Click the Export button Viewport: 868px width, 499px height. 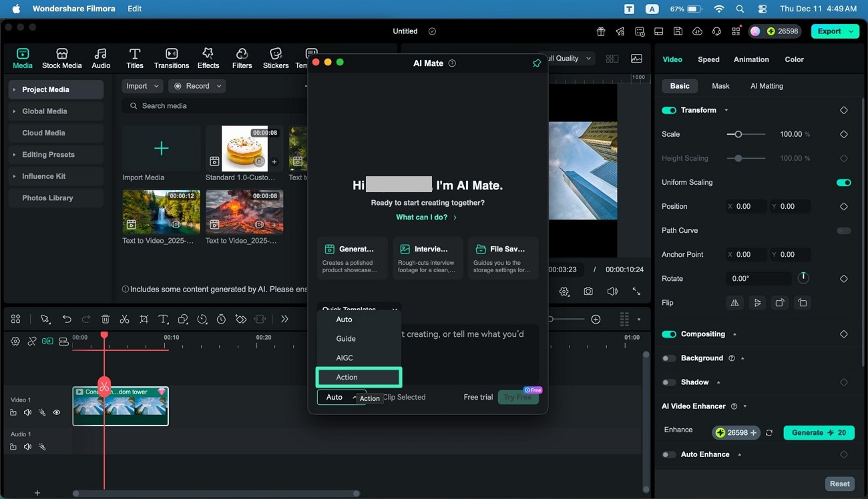(830, 31)
